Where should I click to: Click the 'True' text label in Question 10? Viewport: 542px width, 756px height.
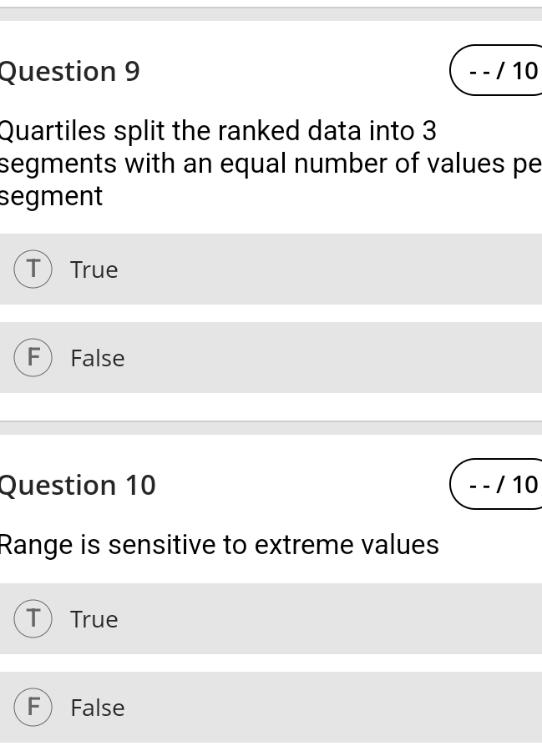[94, 619]
